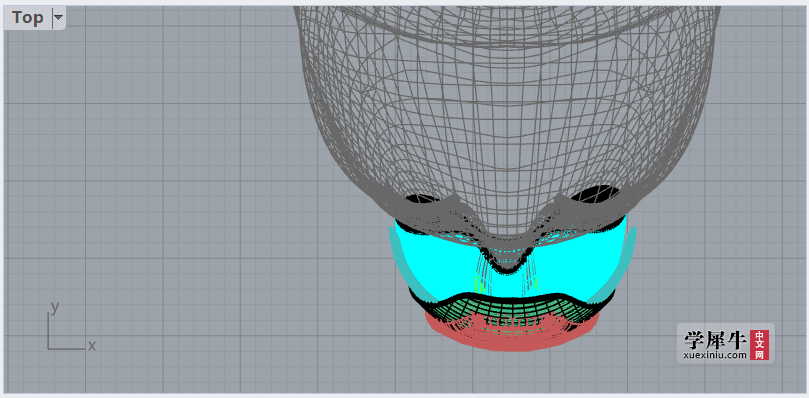Select the yellow-green lines beside the nose
Image resolution: width=809 pixels, height=398 pixels.
click(x=480, y=284)
